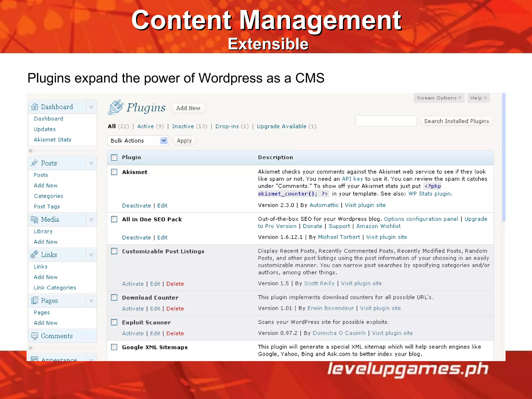The image size is (532, 399).
Task: Toggle the Media menu arrow
Action: (x=91, y=220)
